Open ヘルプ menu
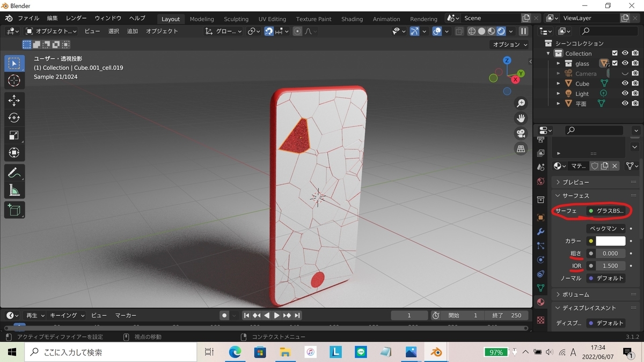Image resolution: width=644 pixels, height=362 pixels. (137, 18)
